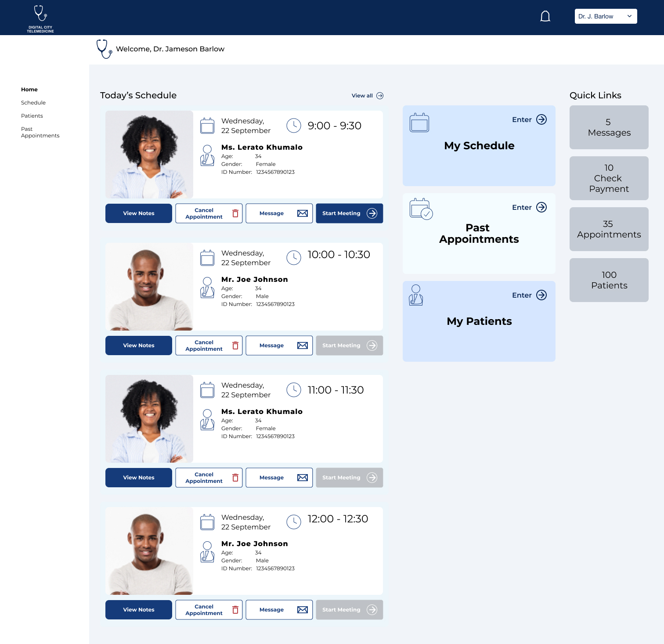The width and height of the screenshot is (664, 644).
Task: Click the patient icon on My Patients card
Action: point(415,295)
